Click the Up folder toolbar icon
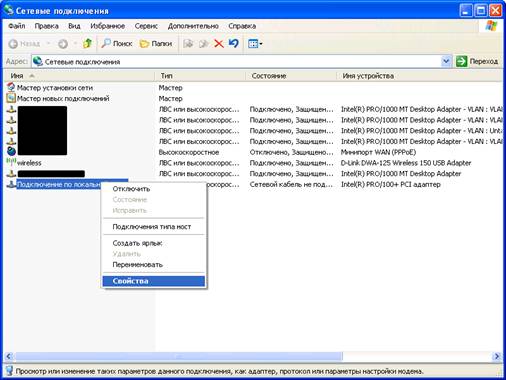This screenshot has width=506, height=380. pos(87,43)
